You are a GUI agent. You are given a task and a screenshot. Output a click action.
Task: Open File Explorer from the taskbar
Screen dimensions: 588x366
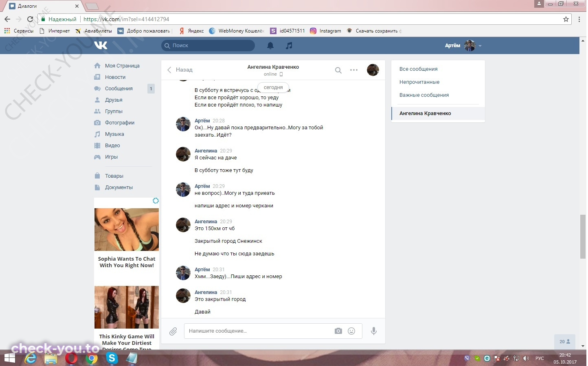click(x=51, y=358)
